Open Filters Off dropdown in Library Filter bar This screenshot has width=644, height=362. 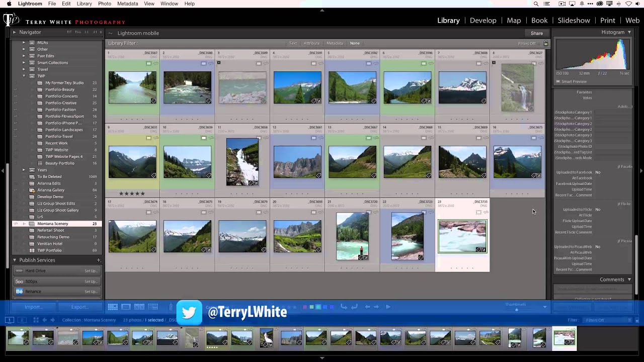click(529, 44)
